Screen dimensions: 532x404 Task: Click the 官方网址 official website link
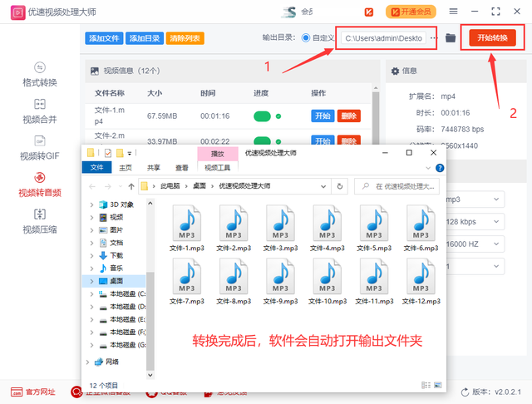[33, 392]
